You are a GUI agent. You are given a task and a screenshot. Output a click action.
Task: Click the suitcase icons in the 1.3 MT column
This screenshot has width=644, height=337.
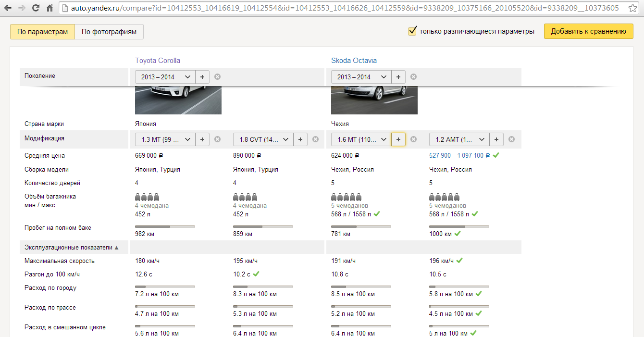(x=147, y=197)
